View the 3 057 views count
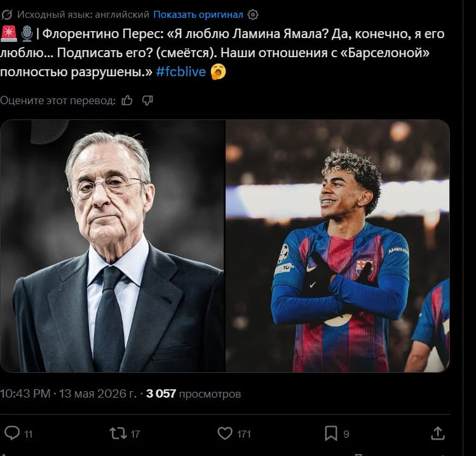This screenshot has height=456, width=476. (x=193, y=394)
